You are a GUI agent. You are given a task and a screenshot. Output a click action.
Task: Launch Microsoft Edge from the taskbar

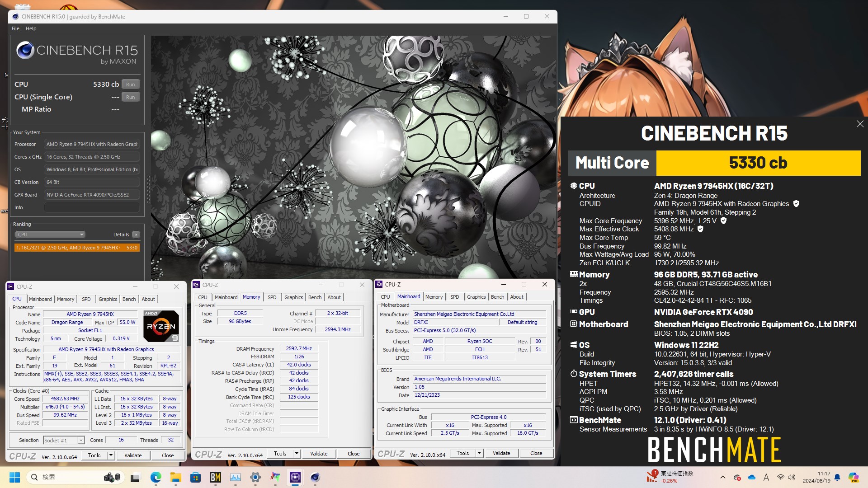click(x=156, y=477)
